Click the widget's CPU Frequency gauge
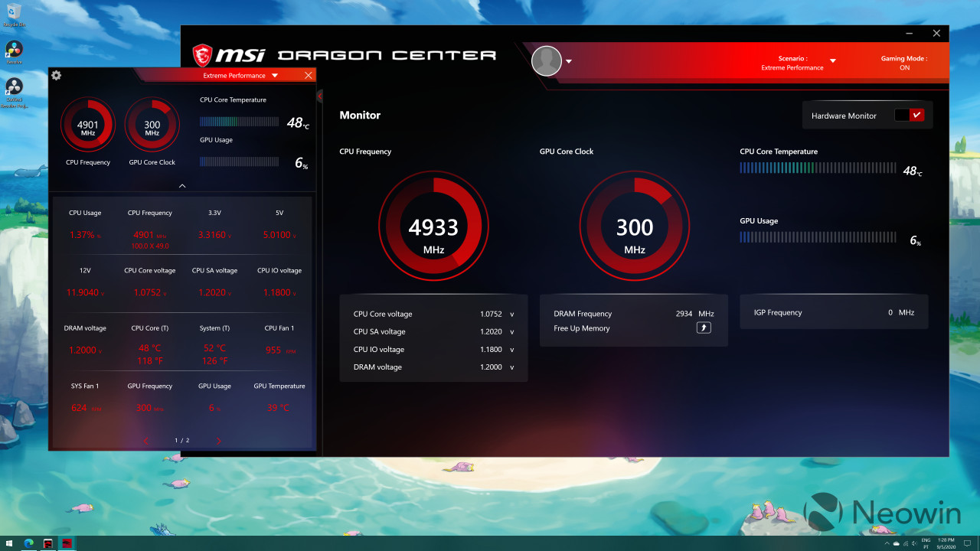This screenshot has height=551, width=980. click(88, 125)
